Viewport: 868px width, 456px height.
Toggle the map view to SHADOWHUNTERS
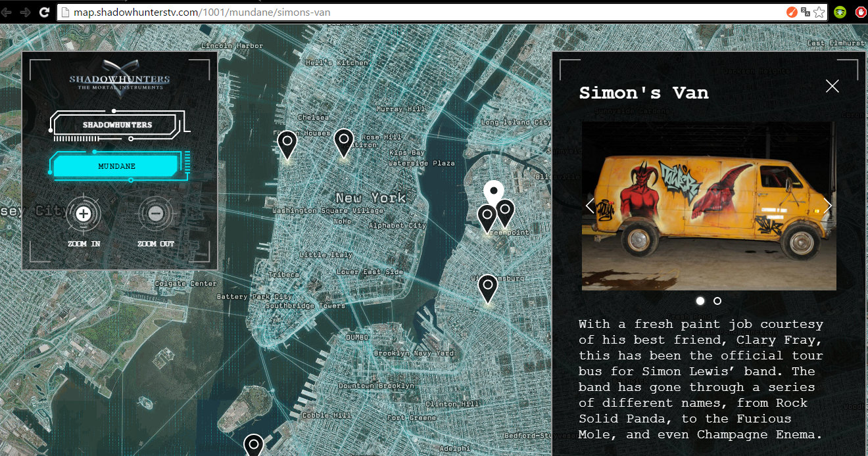pyautogui.click(x=118, y=125)
